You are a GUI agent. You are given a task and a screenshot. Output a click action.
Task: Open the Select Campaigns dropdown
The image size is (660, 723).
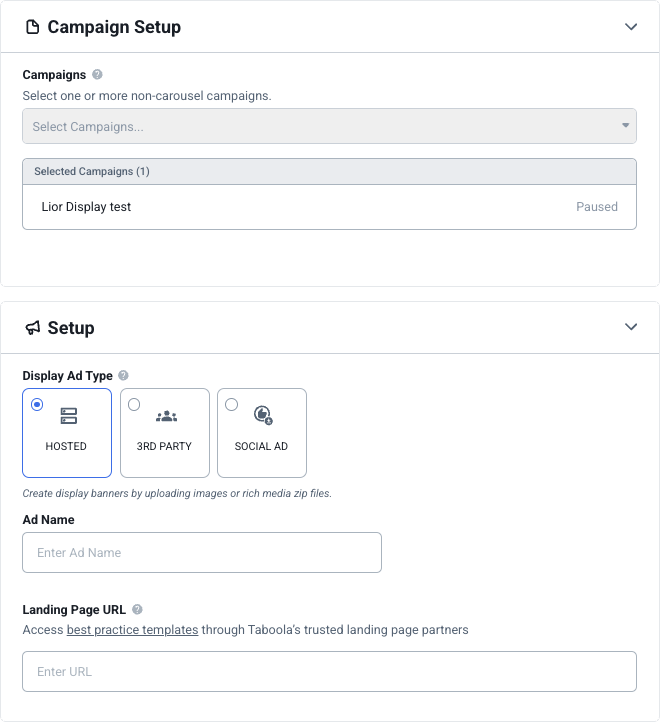click(329, 126)
